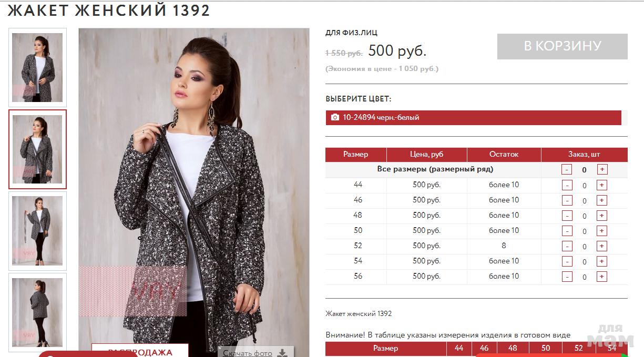Screen dimensions: 644x357
Task: Click plus icon for size 48
Action: (602, 216)
